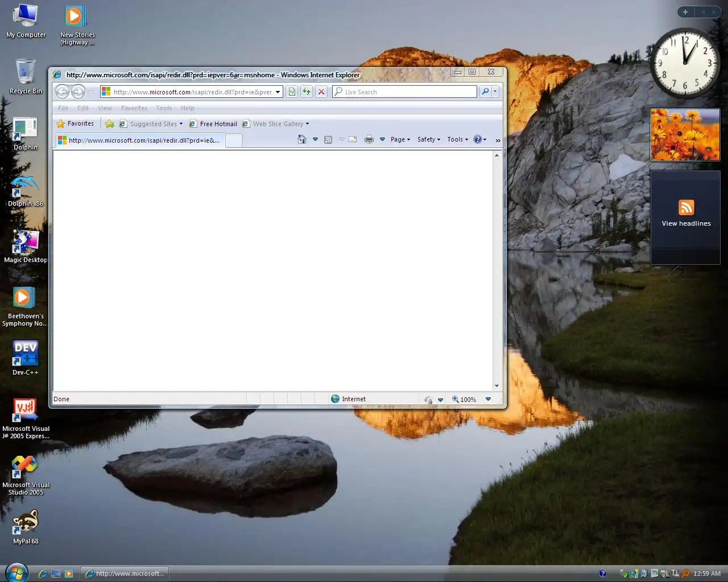This screenshot has height=582, width=728.
Task: Open a new tab with the blank tab button
Action: tap(234, 140)
